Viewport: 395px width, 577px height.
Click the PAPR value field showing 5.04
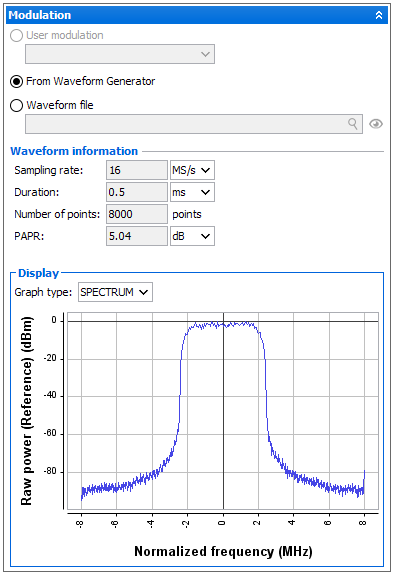pos(137,236)
